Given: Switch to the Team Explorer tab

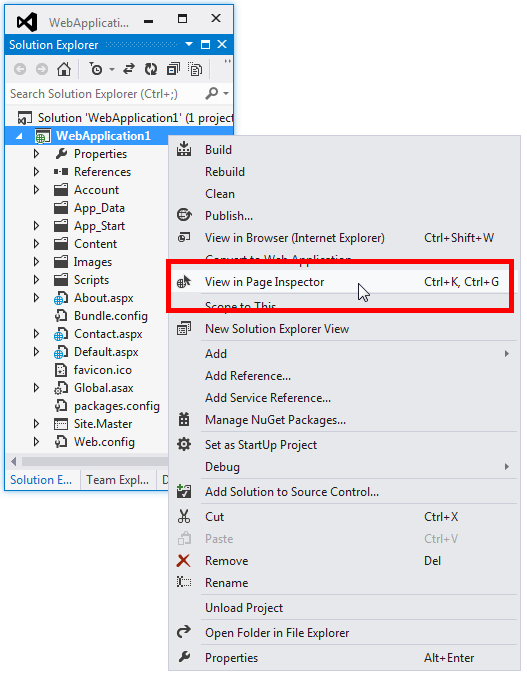Looking at the screenshot, I should click(117, 480).
